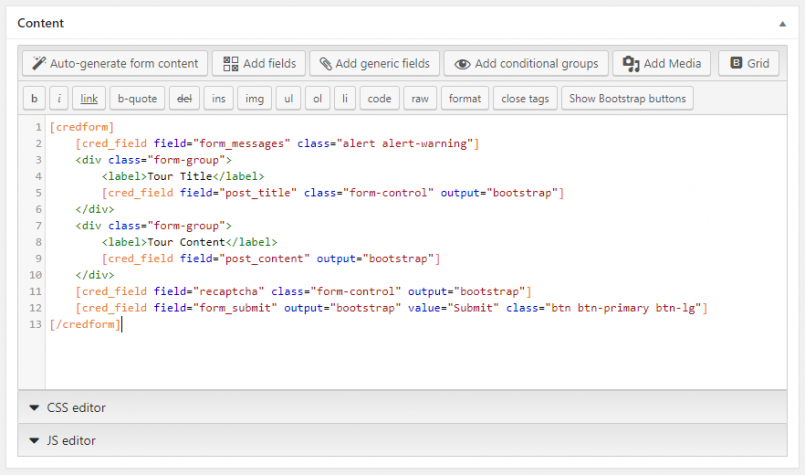Click the div form-group on line 7

pos(154,225)
